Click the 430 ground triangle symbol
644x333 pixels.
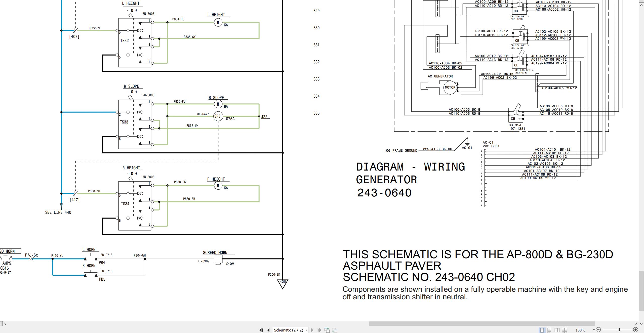pyautogui.click(x=283, y=284)
